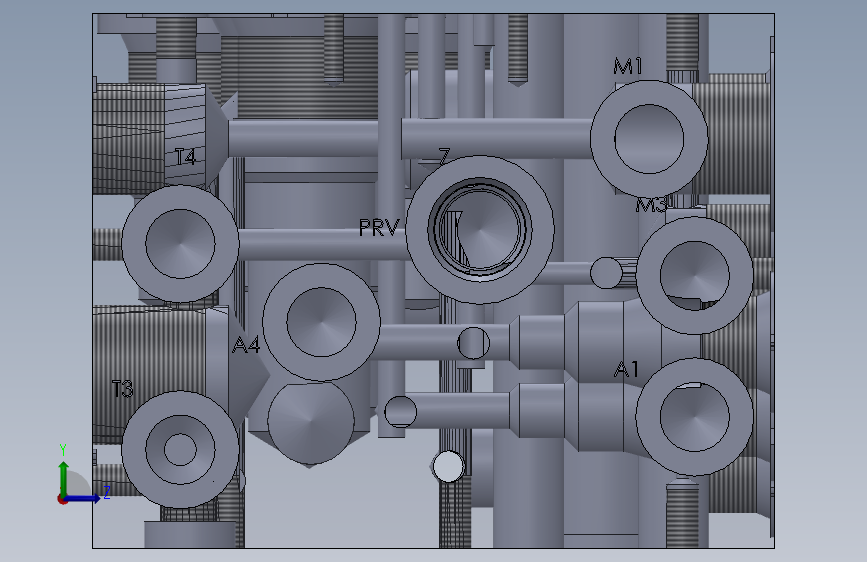867x562 pixels.
Task: Select the T4 port label
Action: [x=185, y=157]
